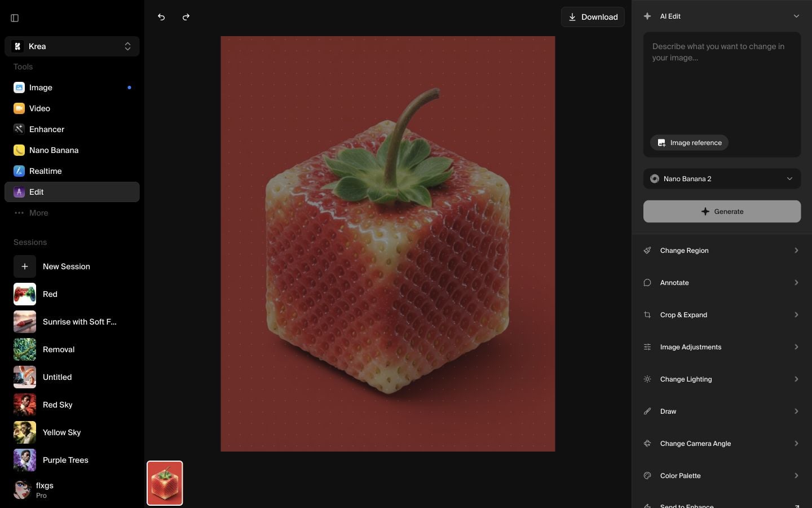Click the AI Edit sparkle icon
This screenshot has height=508, width=812.
tap(647, 16)
